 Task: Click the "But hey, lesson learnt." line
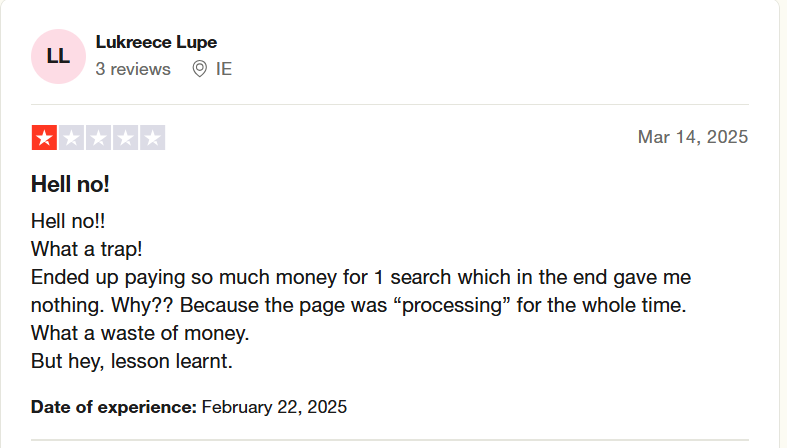[x=132, y=361]
